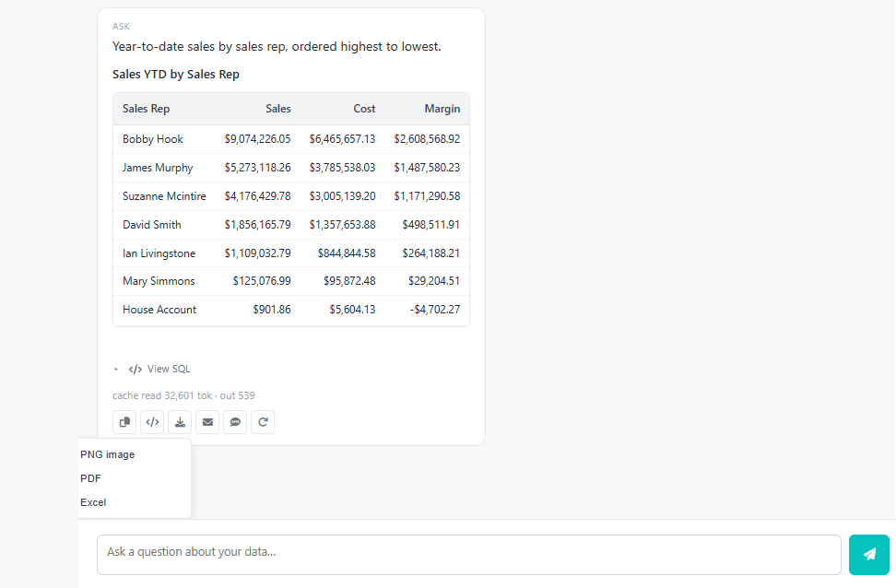Send the question with the paper plane button

click(x=869, y=554)
